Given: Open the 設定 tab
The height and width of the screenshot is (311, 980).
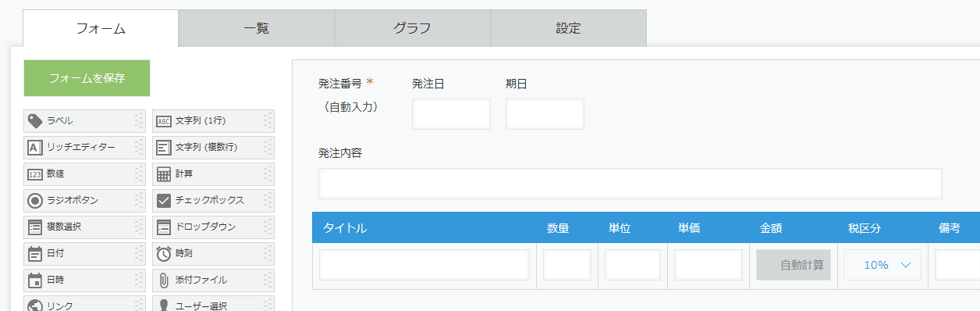Looking at the screenshot, I should coord(568,29).
